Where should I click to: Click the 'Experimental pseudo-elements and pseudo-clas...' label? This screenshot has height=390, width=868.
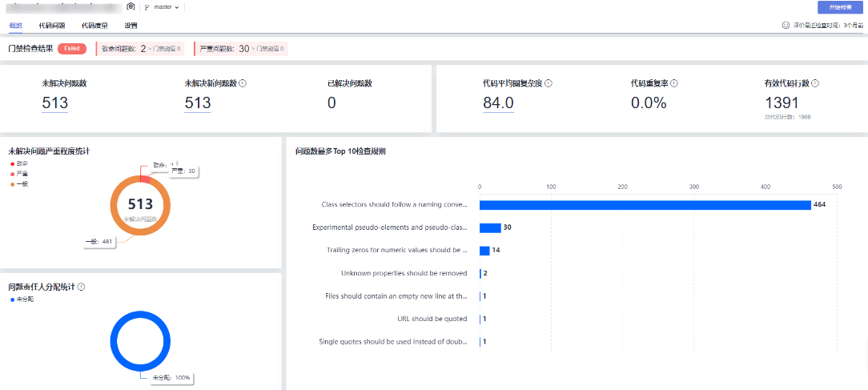click(x=390, y=227)
